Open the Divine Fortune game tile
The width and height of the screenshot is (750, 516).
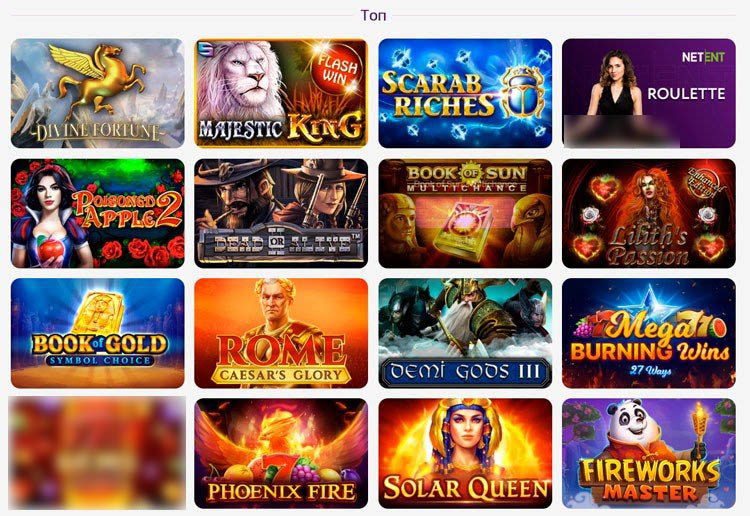point(98,93)
